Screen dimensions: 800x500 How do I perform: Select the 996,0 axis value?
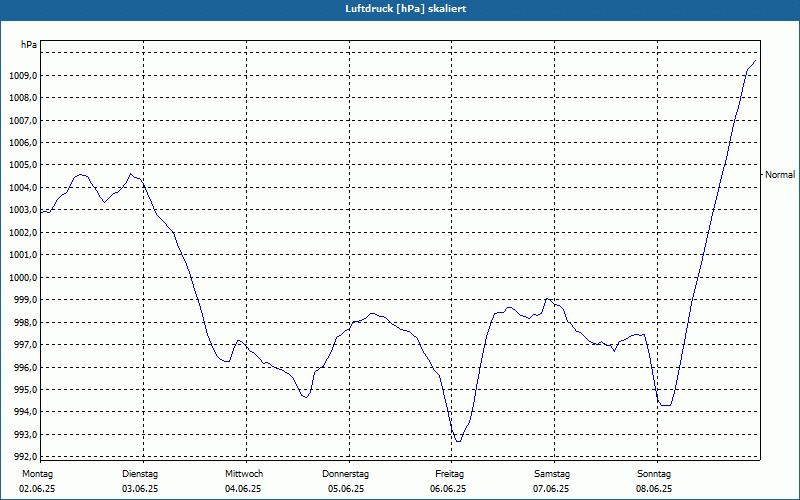tap(25, 367)
